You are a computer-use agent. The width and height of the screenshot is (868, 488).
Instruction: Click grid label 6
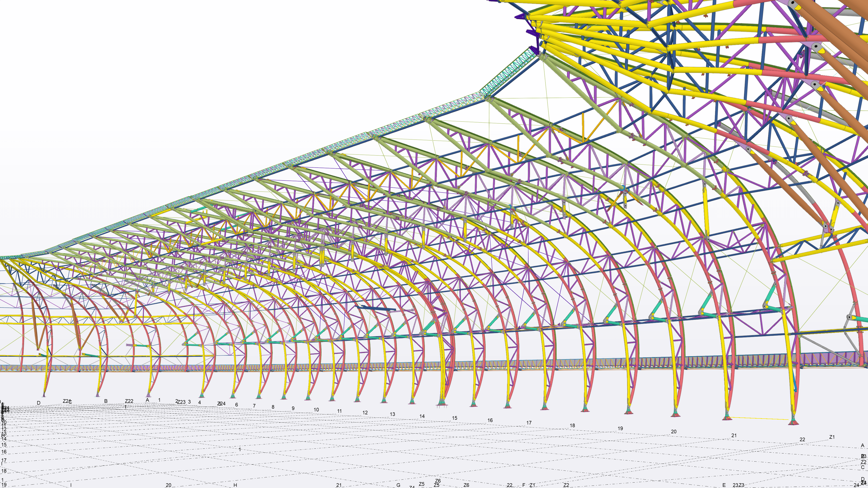236,405
